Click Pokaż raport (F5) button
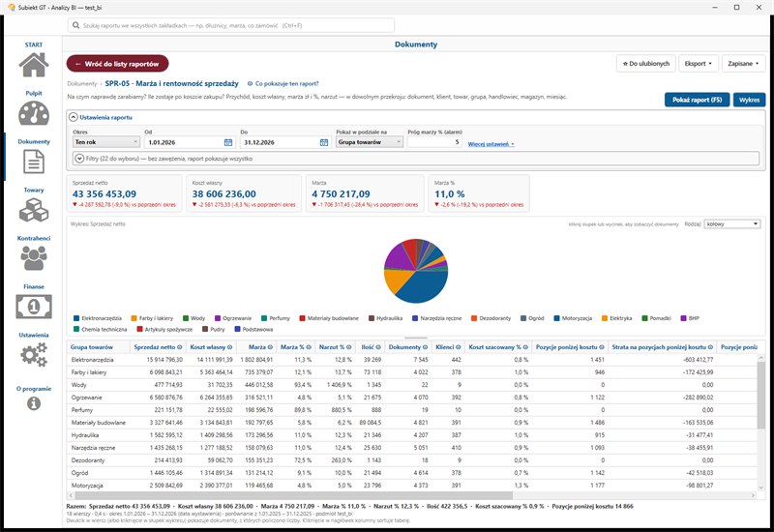Screen dimensions: 774x532 coord(697,100)
